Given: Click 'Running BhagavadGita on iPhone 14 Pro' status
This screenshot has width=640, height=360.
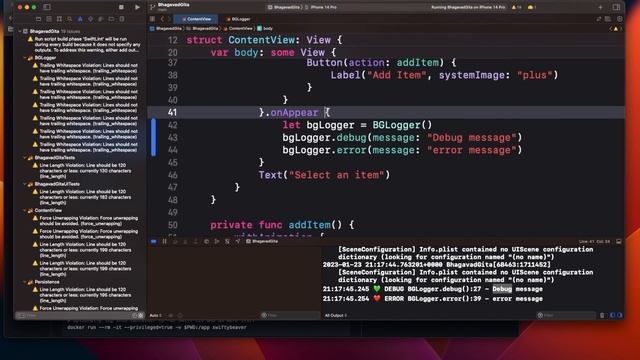Looking at the screenshot, I should coord(468,7).
